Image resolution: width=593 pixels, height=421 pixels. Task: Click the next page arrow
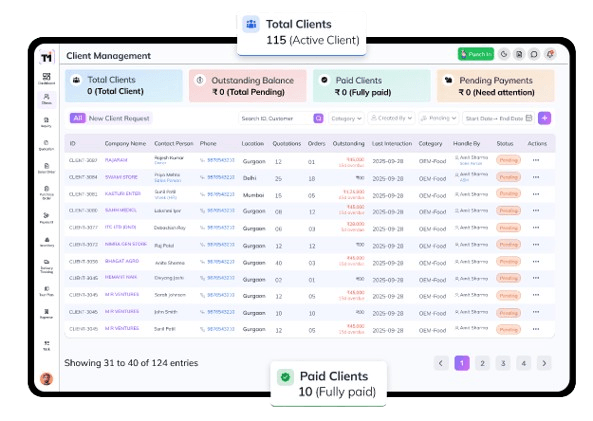(x=544, y=363)
